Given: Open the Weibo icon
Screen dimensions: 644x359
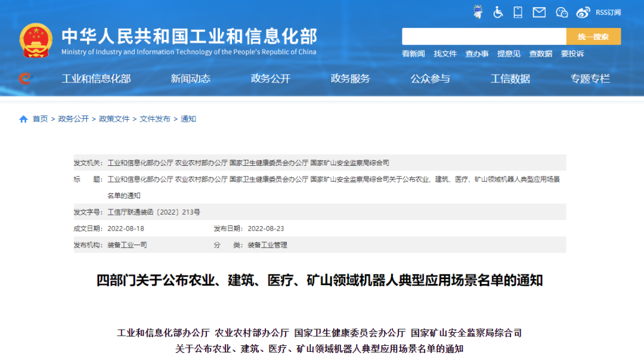Looking at the screenshot, I should coord(583,13).
